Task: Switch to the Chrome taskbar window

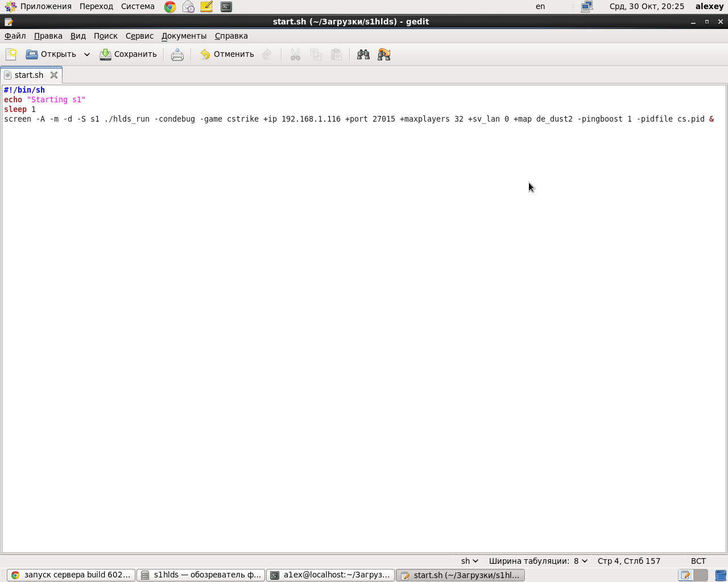Action: tap(71, 575)
